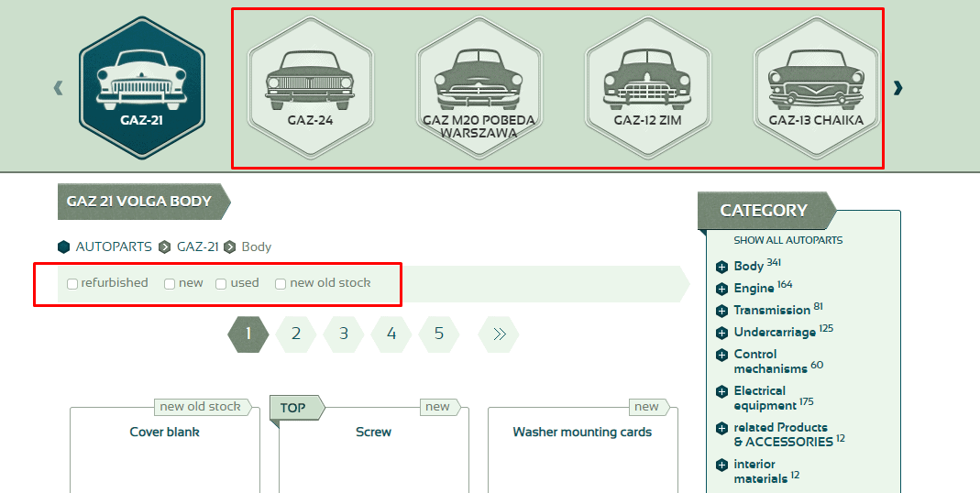Pick the GAZ-13 Chaika car icon
This screenshot has height=493, width=980.
(816, 87)
